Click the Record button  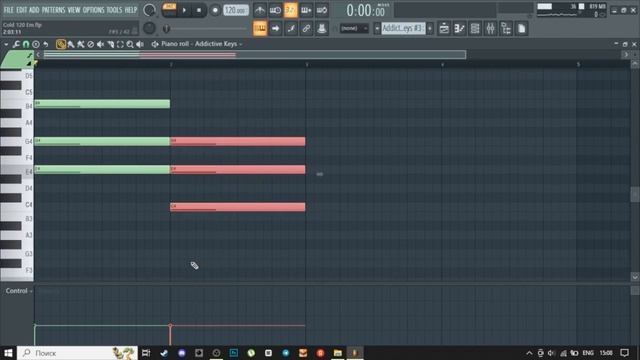(215, 10)
